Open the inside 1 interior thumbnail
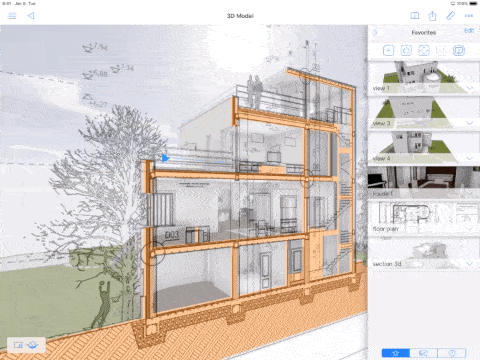This screenshot has width=480, height=360. pos(424,183)
